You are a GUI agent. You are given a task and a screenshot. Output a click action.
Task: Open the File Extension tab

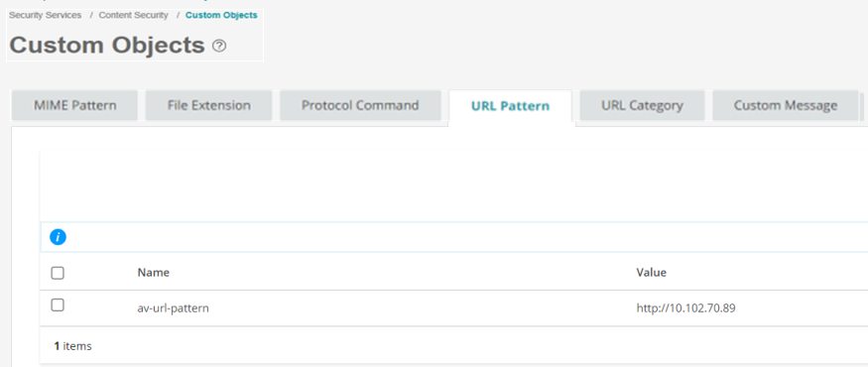[208, 105]
